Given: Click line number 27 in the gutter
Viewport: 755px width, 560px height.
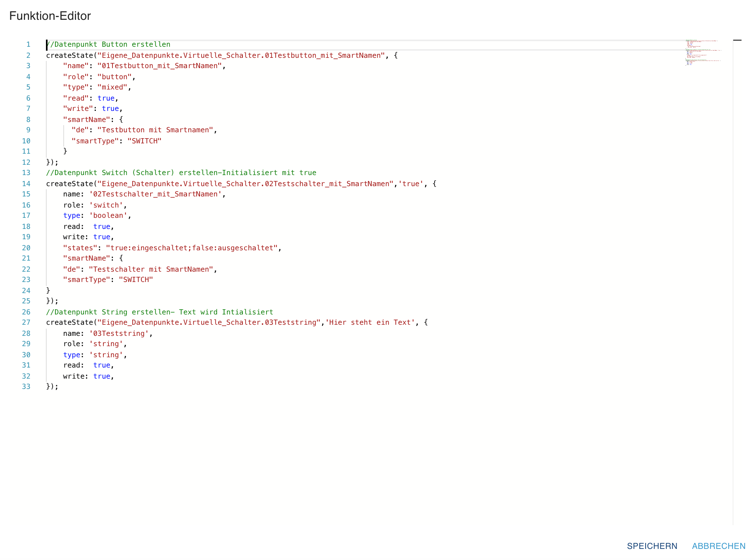Looking at the screenshot, I should point(26,322).
